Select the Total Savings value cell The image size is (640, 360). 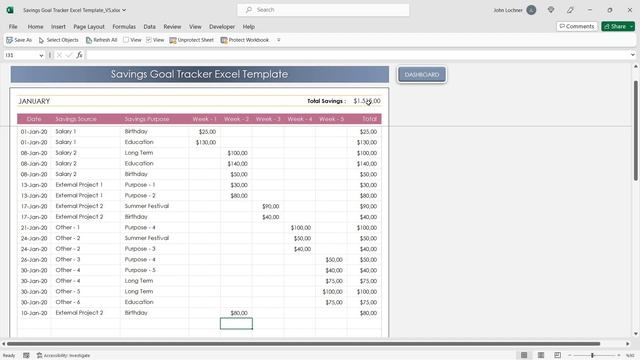click(367, 101)
